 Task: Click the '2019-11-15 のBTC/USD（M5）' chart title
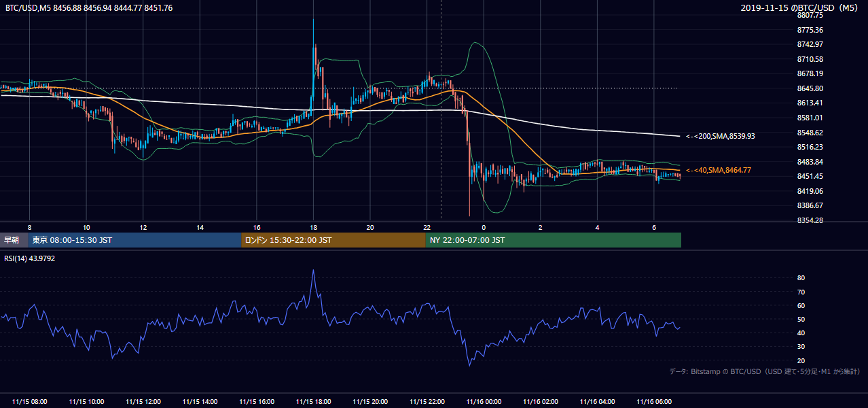pos(801,8)
